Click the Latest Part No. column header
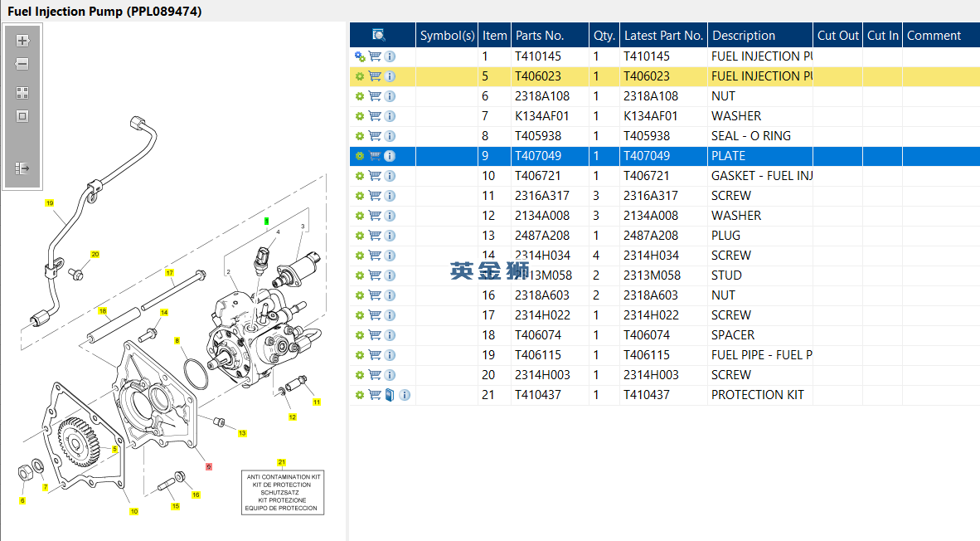 pos(663,35)
